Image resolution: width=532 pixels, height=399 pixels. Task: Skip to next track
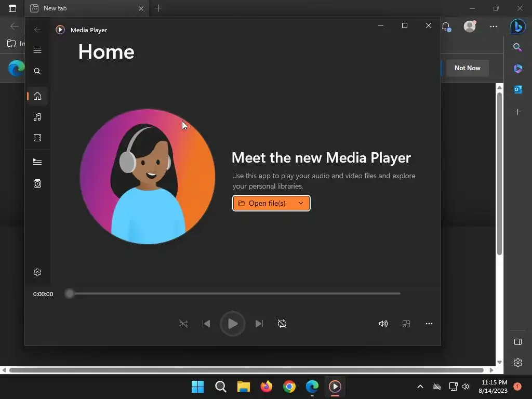click(259, 324)
